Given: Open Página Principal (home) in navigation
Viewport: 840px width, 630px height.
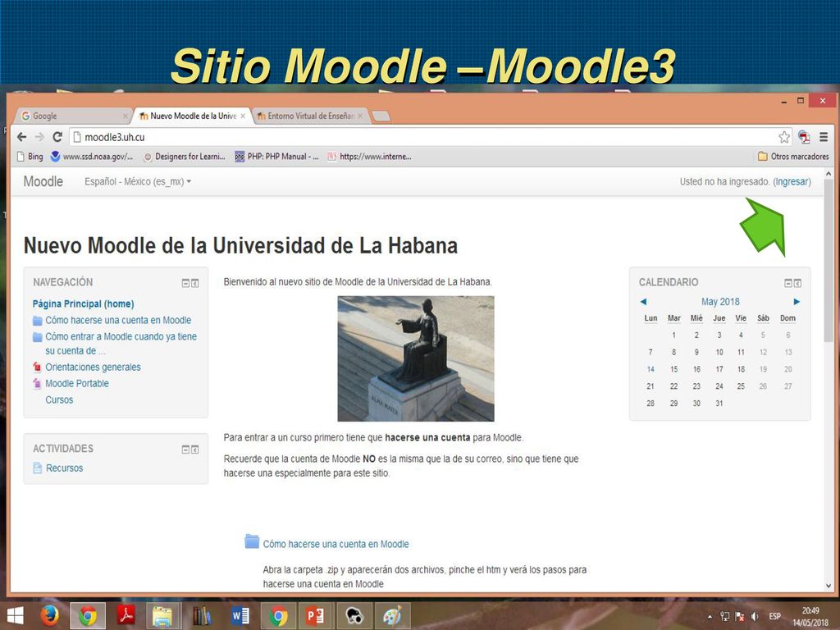Looking at the screenshot, I should pos(83,304).
